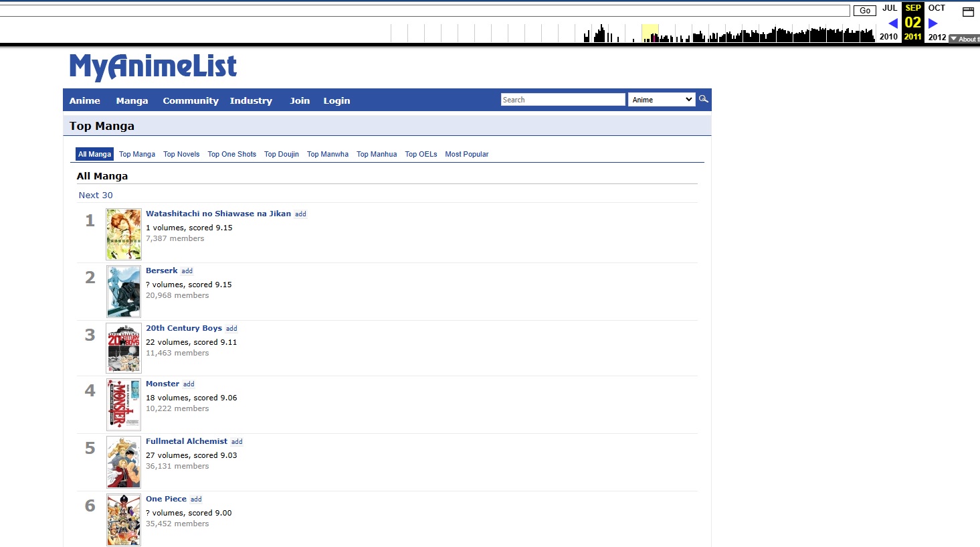The image size is (980, 547).
Task: Open the Monster manga page
Action: 163,384
